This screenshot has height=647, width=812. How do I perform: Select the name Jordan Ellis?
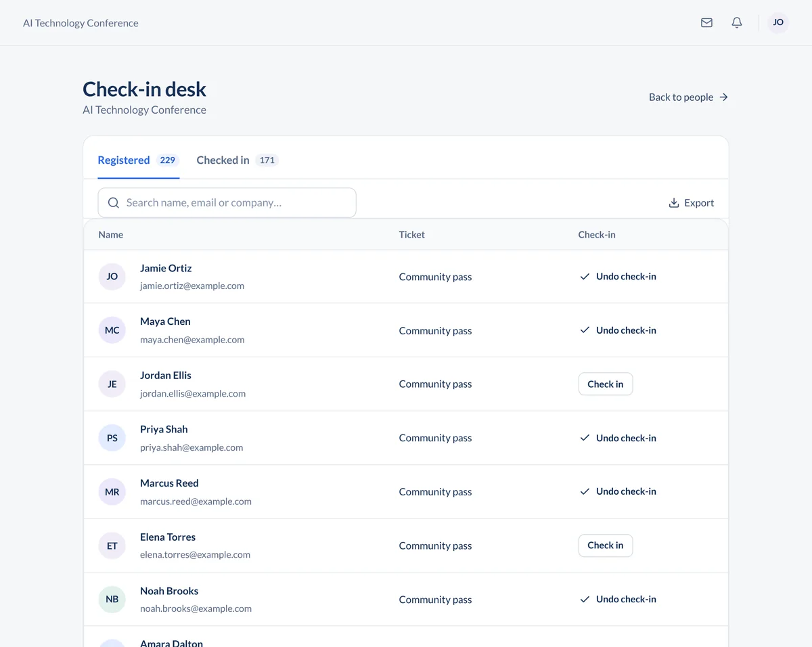point(166,376)
